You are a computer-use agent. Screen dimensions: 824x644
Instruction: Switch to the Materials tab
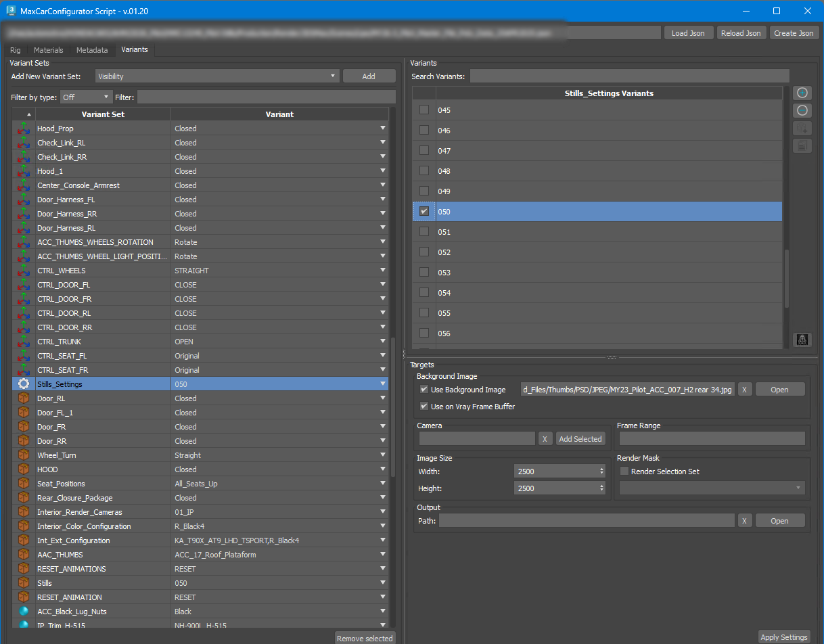[49, 50]
